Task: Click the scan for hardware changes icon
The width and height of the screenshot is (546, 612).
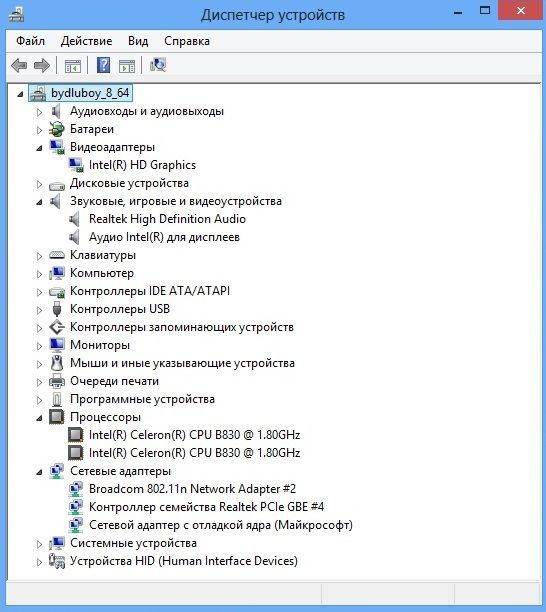Action: coord(158,65)
